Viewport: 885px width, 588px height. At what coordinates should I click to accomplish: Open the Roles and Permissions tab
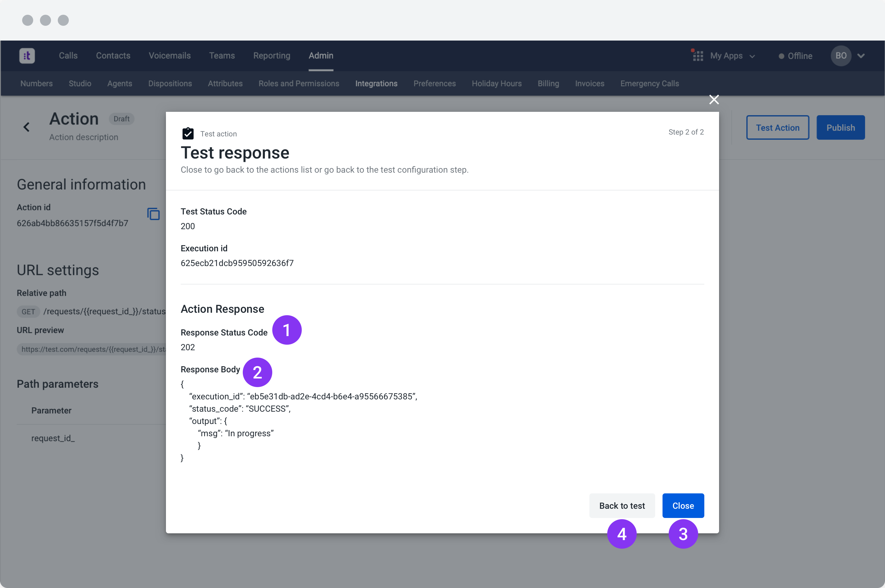298,84
